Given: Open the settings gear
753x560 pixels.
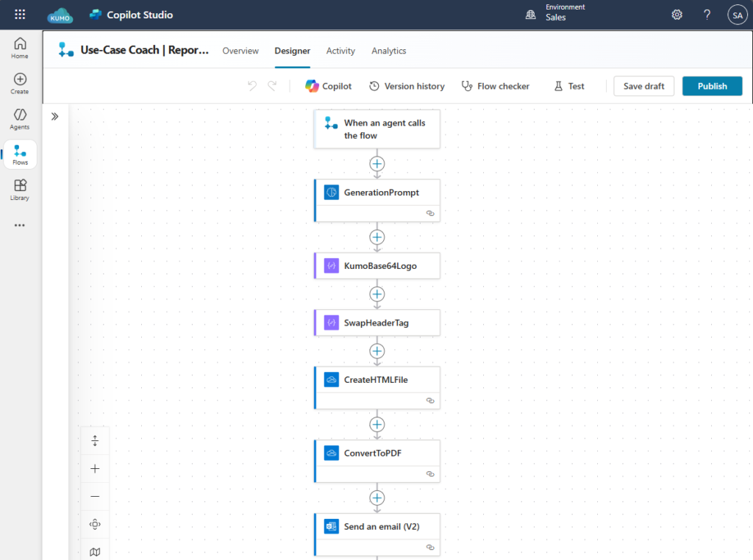Looking at the screenshot, I should [x=677, y=14].
